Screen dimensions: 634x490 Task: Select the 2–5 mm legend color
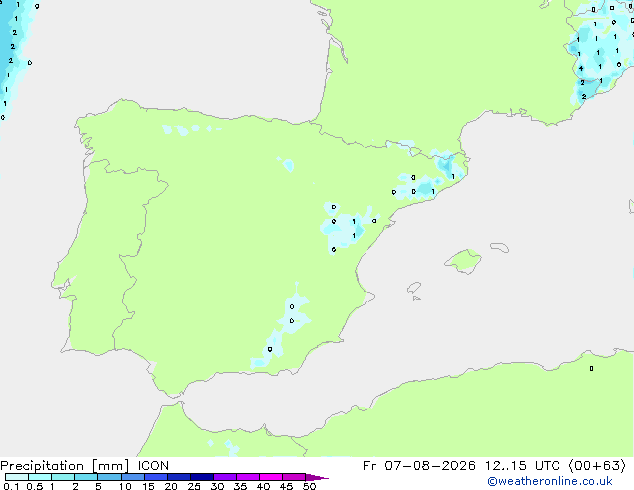click(x=86, y=477)
